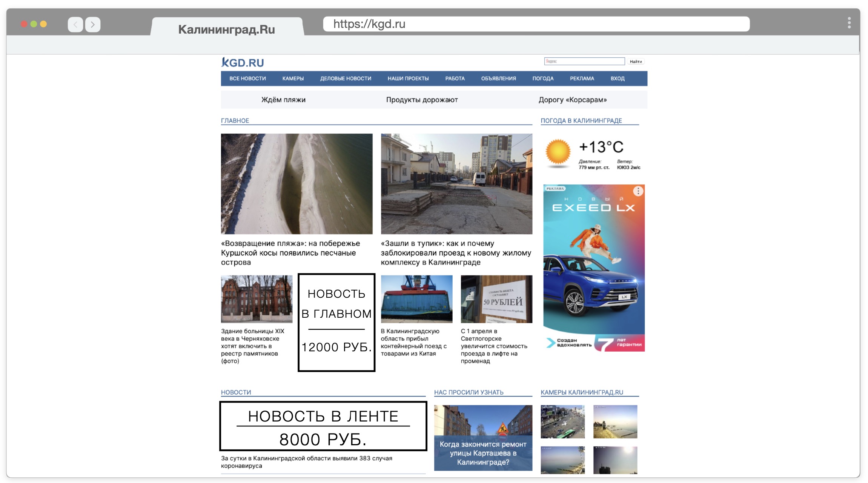Open the Калининград.Ru browser tab
The height and width of the screenshot is (483, 868).
[x=226, y=29]
